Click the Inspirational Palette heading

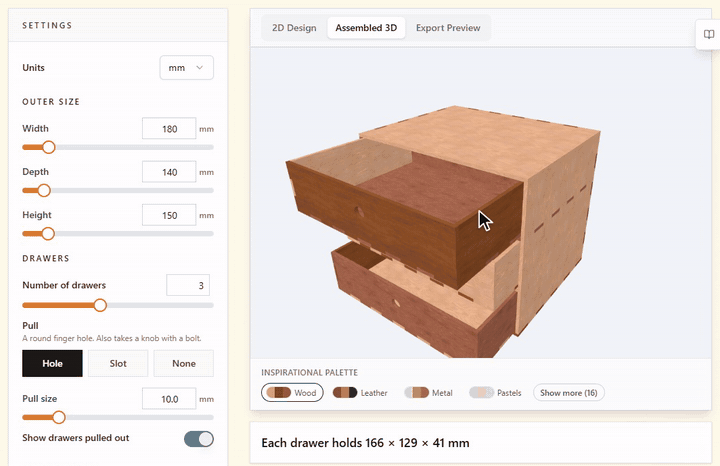click(x=309, y=372)
